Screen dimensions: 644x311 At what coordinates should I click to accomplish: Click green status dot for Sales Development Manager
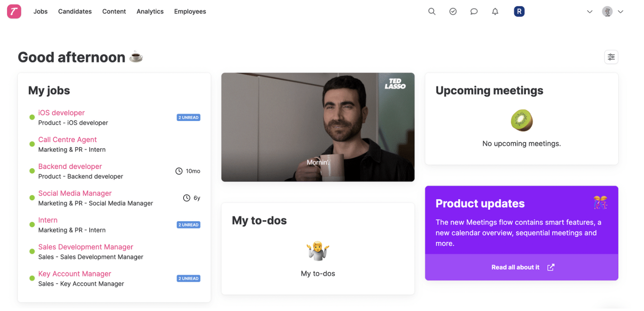point(32,251)
